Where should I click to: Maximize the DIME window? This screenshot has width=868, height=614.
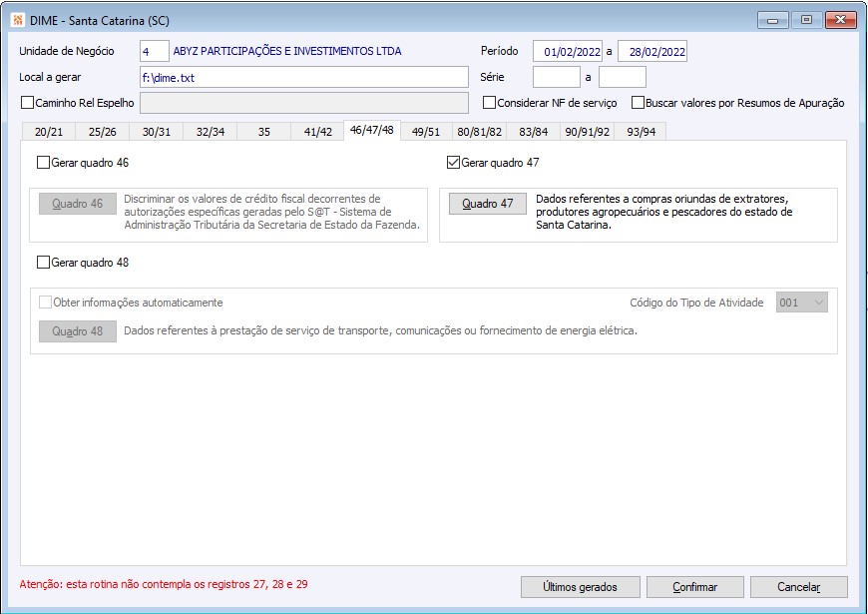click(x=806, y=20)
